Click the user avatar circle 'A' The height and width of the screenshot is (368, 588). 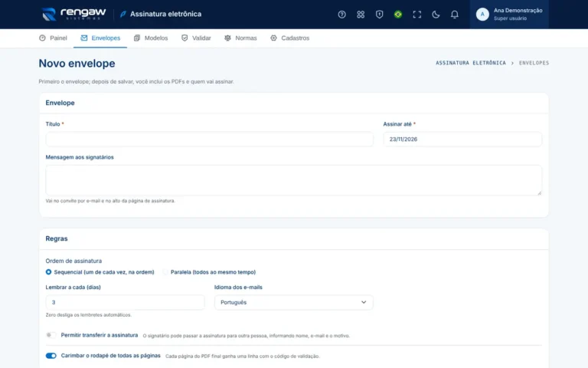tap(482, 15)
